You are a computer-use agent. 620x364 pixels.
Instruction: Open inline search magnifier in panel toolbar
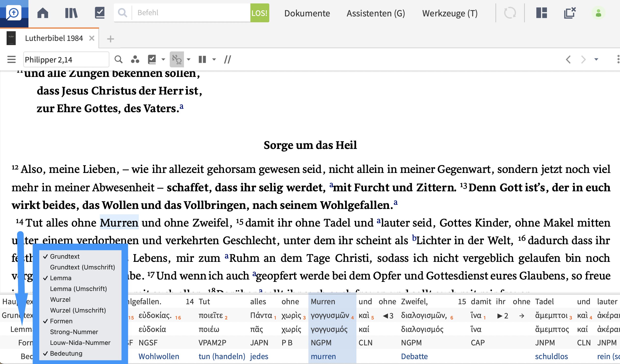pos(118,60)
